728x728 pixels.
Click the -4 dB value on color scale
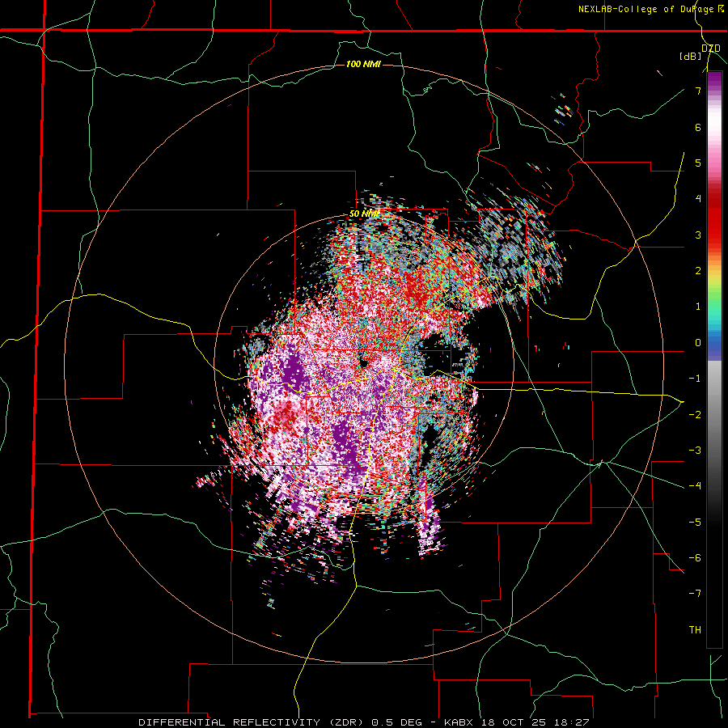pos(695,485)
